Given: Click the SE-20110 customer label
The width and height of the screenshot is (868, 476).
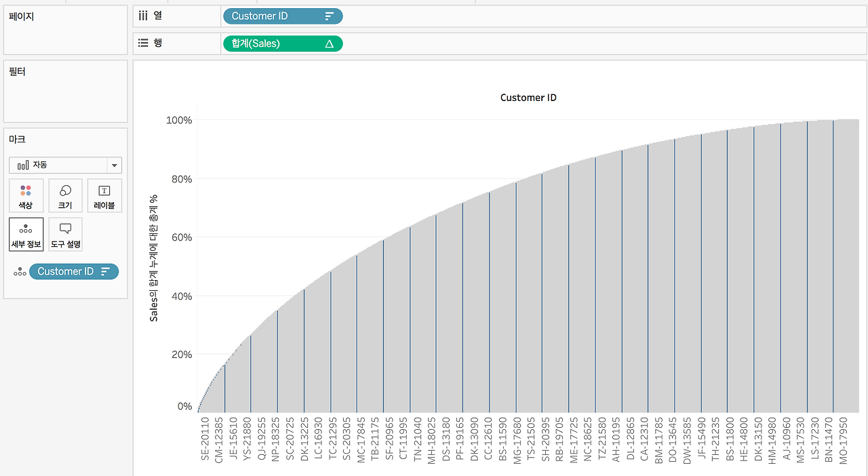Looking at the screenshot, I should click(x=205, y=439).
